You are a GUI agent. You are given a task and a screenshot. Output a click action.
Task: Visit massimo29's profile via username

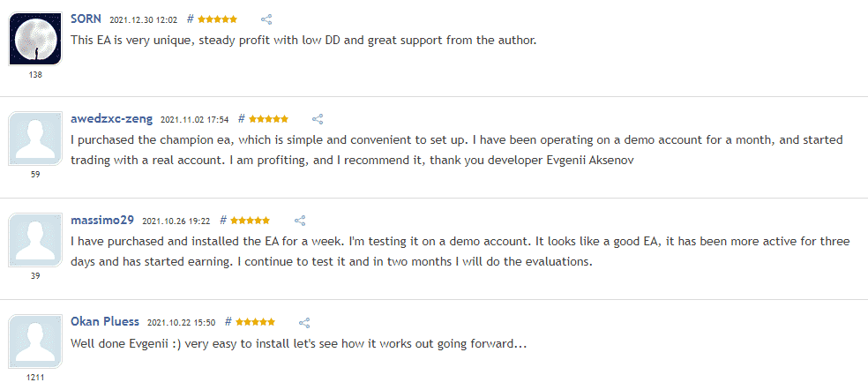(102, 220)
